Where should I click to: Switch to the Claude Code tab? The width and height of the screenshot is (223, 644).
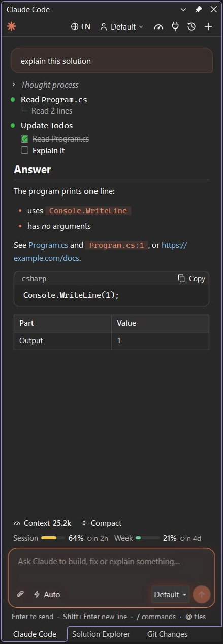click(x=35, y=634)
